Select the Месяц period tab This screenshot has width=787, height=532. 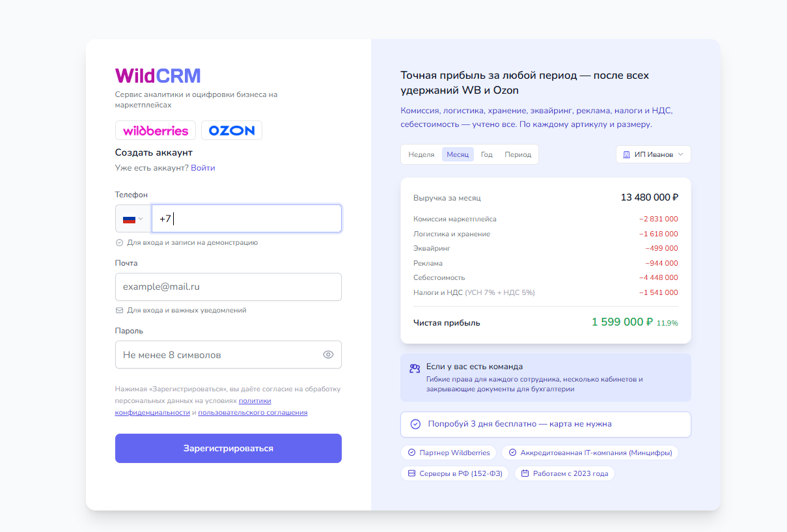[x=458, y=154]
